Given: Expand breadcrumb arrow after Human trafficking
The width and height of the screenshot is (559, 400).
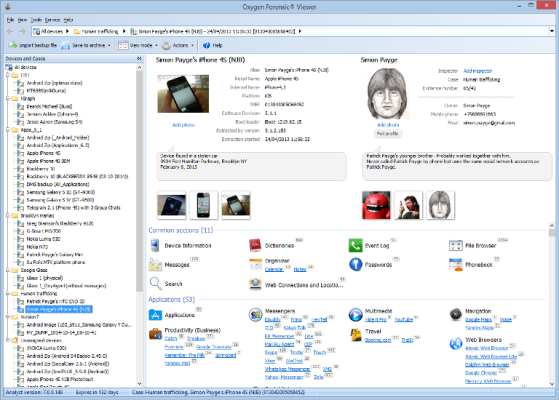Looking at the screenshot, I should [x=124, y=31].
